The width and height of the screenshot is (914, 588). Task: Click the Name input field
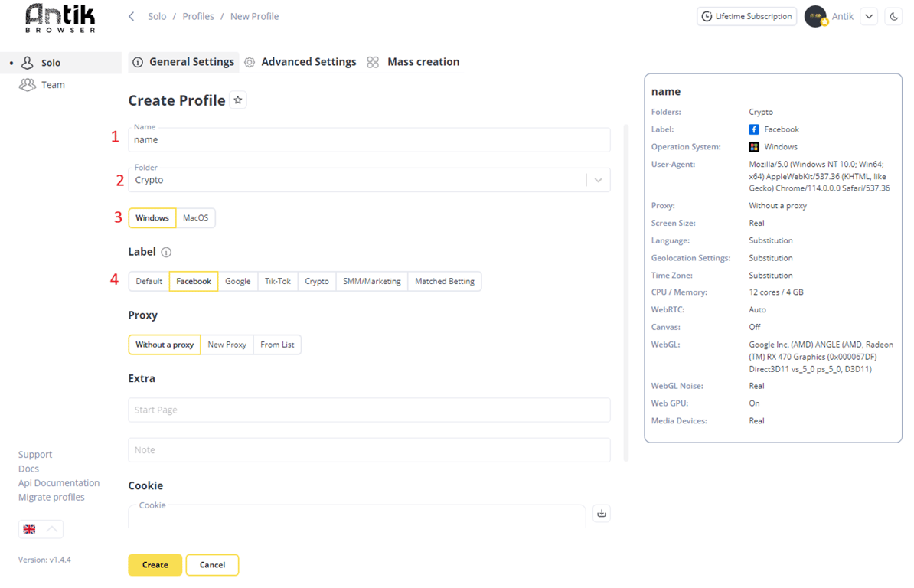click(369, 140)
